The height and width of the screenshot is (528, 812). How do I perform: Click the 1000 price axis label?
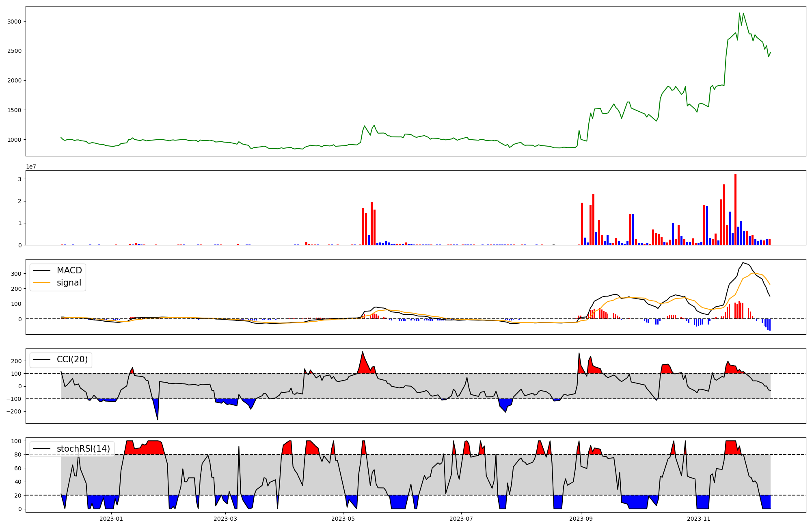coord(15,140)
